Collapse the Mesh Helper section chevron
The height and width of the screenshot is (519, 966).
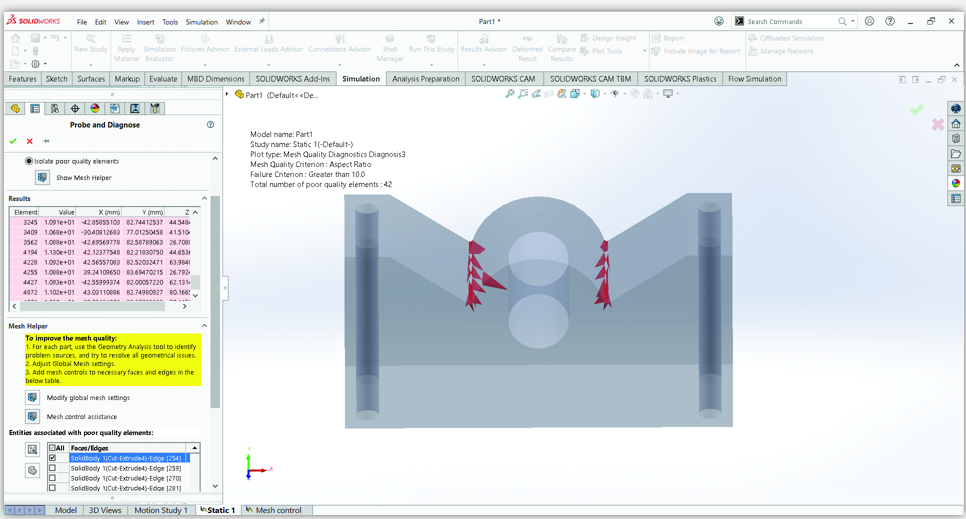[205, 325]
